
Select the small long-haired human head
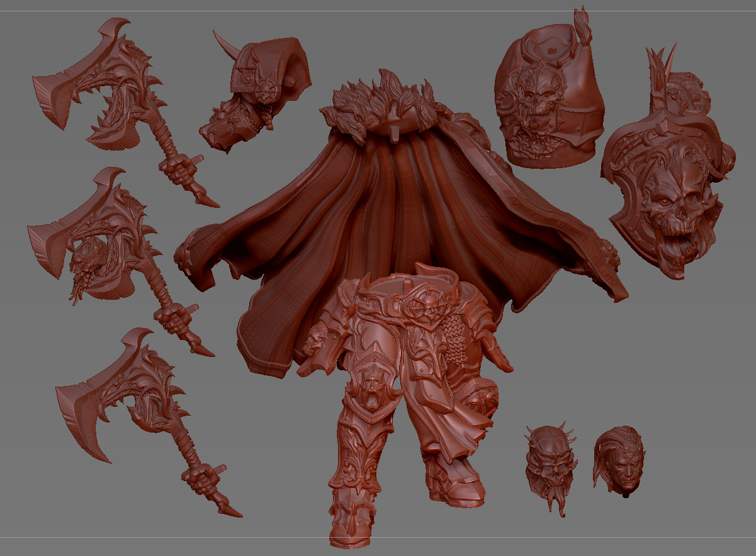[618, 460]
